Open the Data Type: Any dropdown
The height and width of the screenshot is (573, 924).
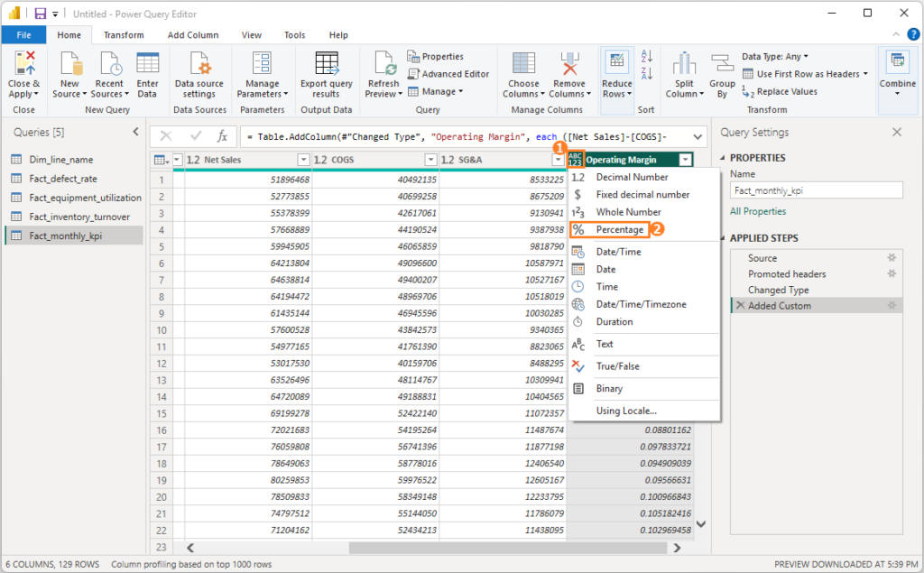click(x=775, y=57)
